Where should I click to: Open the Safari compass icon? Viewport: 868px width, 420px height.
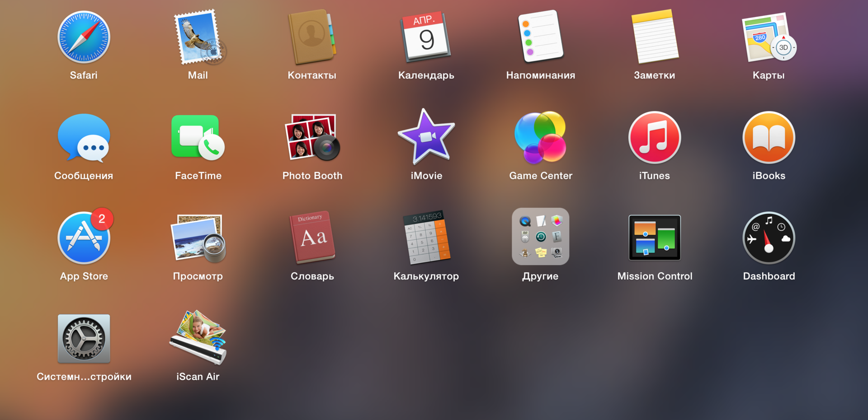(84, 37)
